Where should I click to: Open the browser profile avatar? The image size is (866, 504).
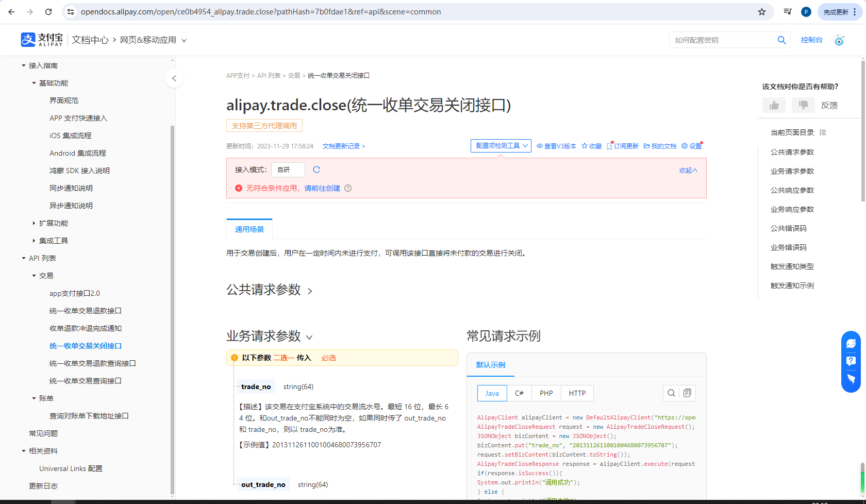coord(806,12)
